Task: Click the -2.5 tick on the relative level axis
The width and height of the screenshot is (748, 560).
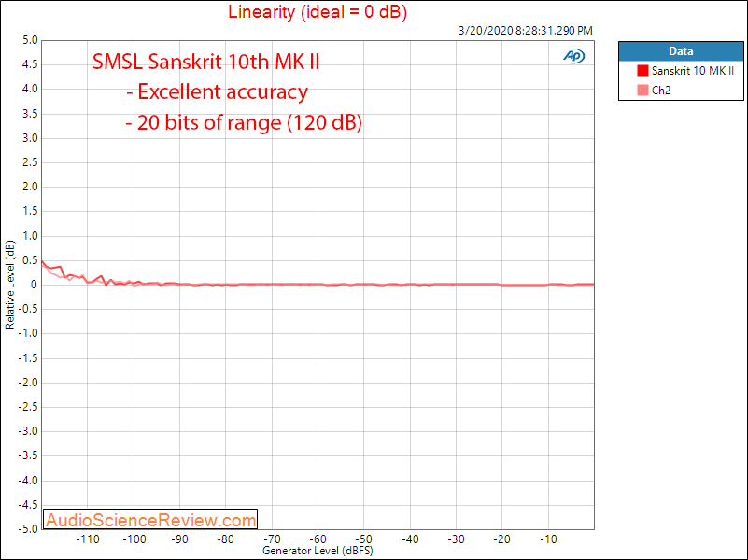Action: (x=28, y=407)
